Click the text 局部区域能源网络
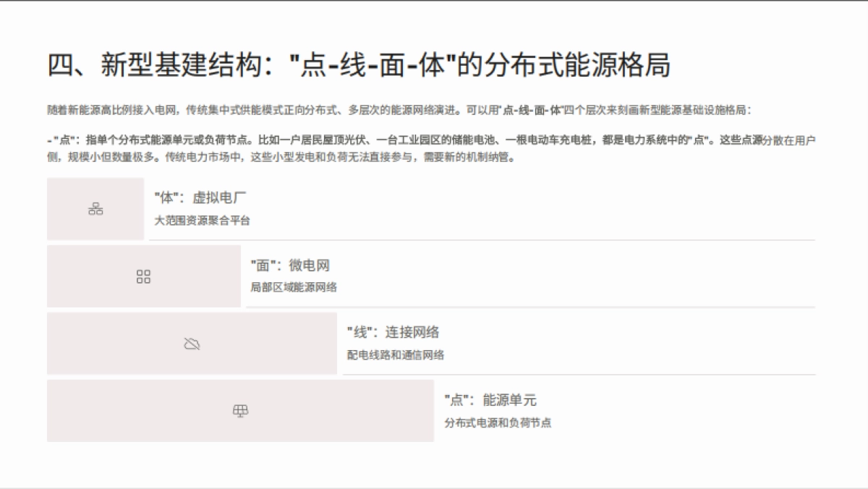Image resolution: width=868 pixels, height=489 pixels. (x=297, y=286)
